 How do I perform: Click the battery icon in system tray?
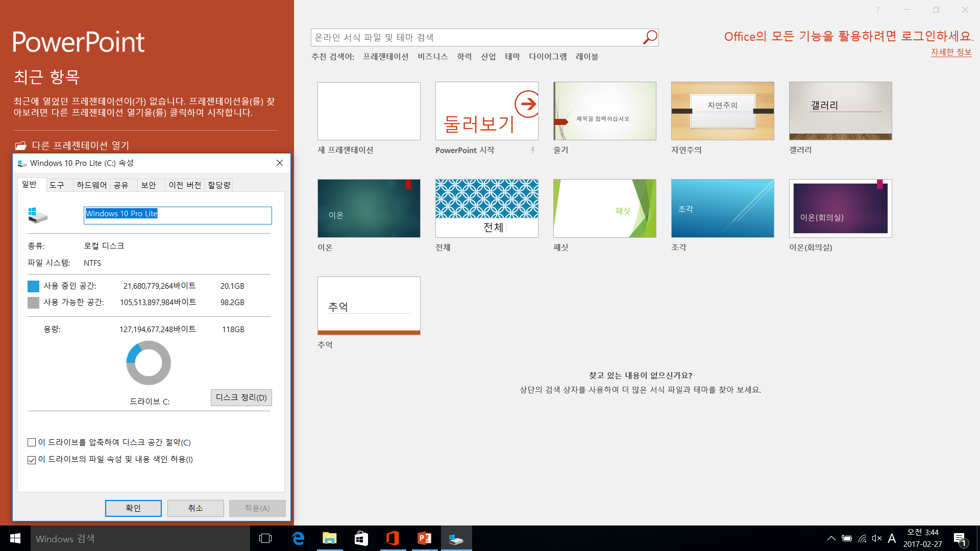click(x=847, y=538)
